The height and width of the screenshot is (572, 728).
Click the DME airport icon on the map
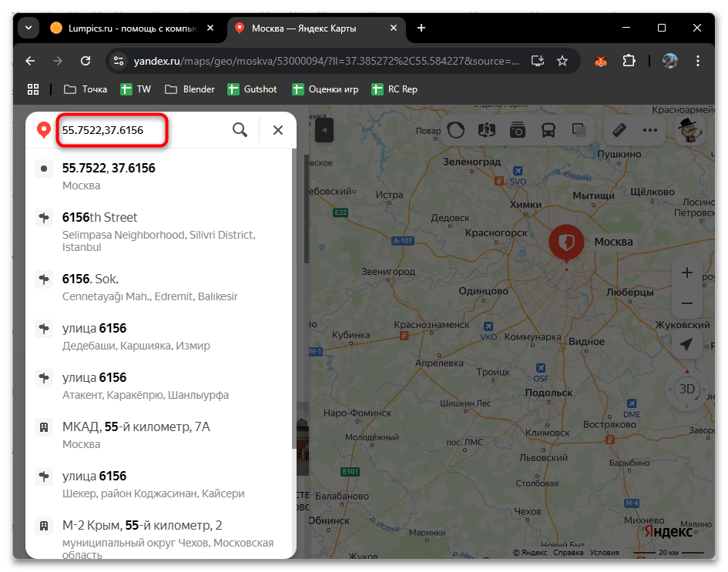tap(631, 403)
